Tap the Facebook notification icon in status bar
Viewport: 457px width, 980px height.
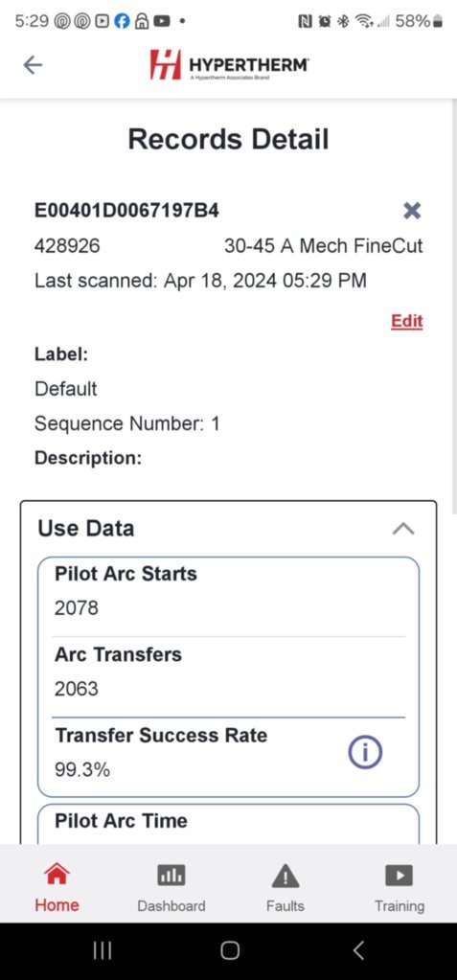pyautogui.click(x=123, y=21)
